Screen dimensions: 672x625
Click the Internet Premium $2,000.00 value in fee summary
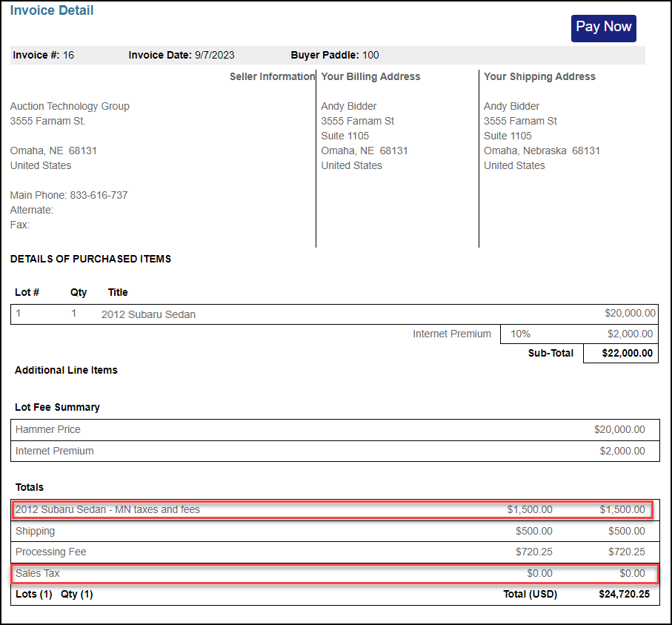622,451
